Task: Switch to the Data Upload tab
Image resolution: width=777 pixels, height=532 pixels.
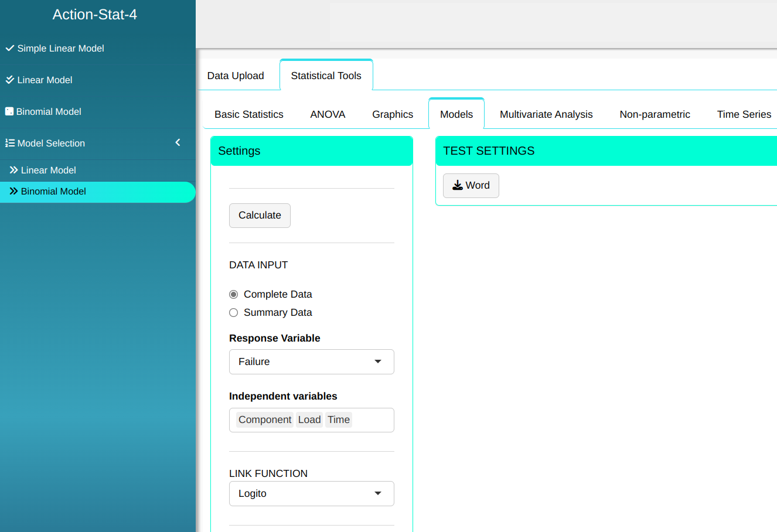Action: click(236, 76)
